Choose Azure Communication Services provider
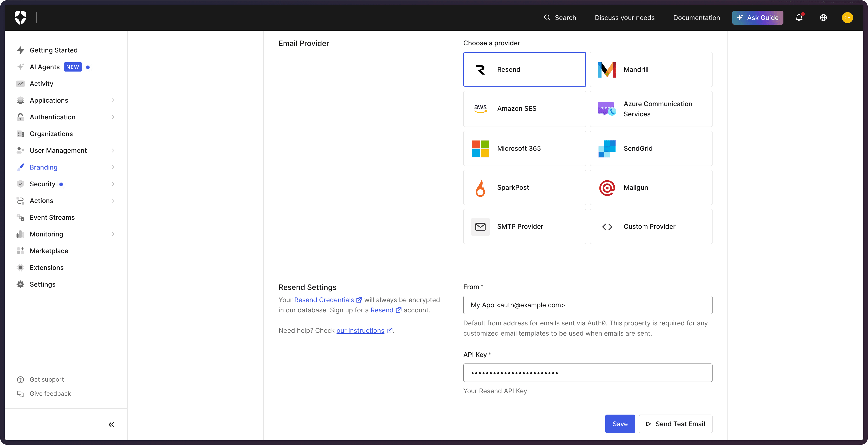868x445 pixels. pyautogui.click(x=651, y=109)
